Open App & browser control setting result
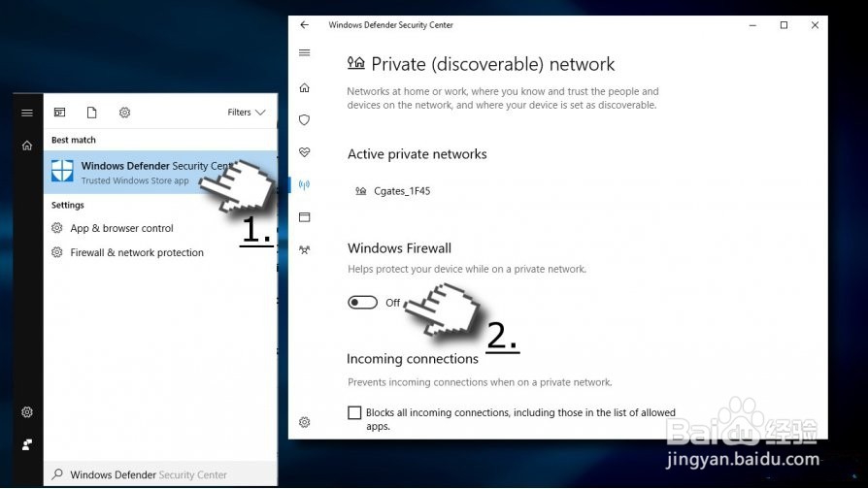Viewport: 868px width, 489px height. [x=160, y=228]
